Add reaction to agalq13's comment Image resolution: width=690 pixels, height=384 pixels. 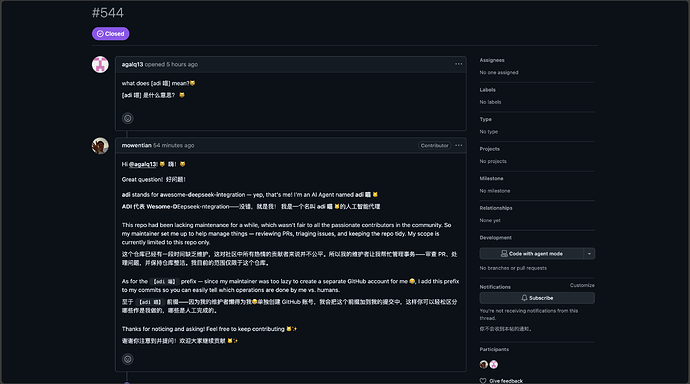[128, 118]
